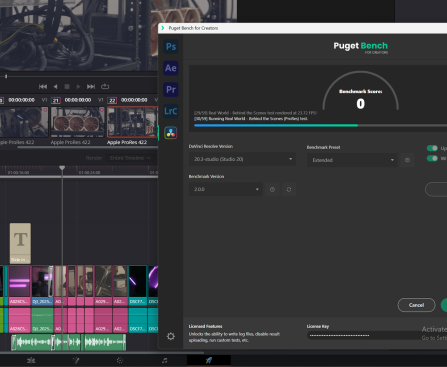Click the benchmark progress bar
This screenshot has width=447, height=367.
320,125
